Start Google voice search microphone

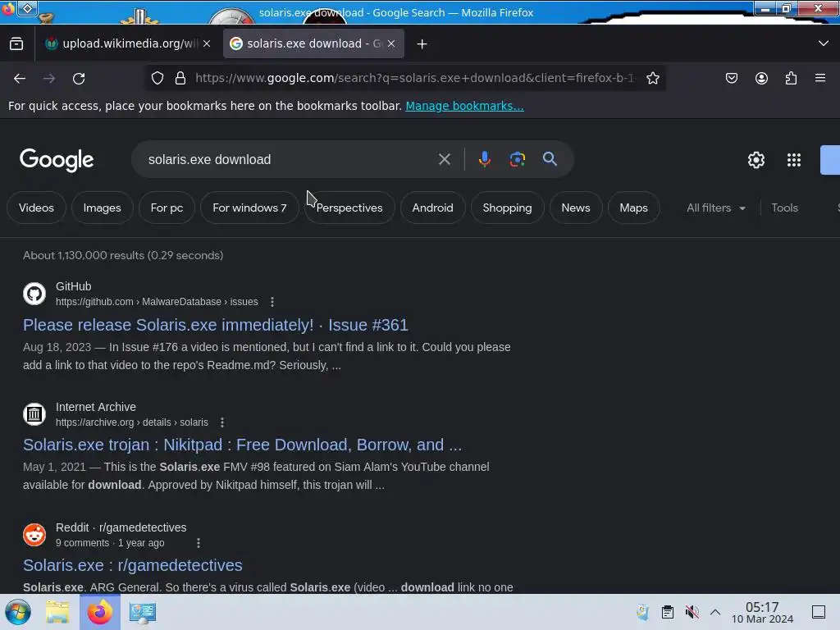point(484,159)
